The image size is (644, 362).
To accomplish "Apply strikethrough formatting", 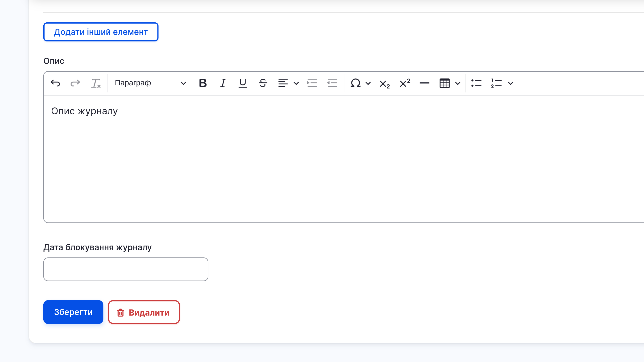I will pos(263,83).
